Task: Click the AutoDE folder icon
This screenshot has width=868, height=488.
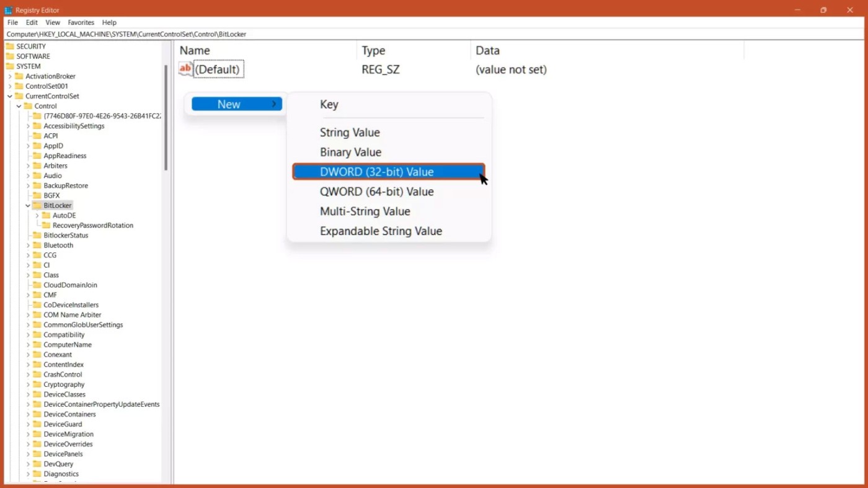Action: (46, 215)
